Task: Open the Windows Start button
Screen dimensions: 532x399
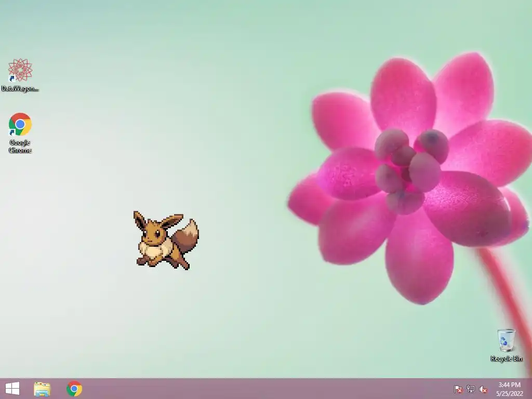Action: point(12,389)
